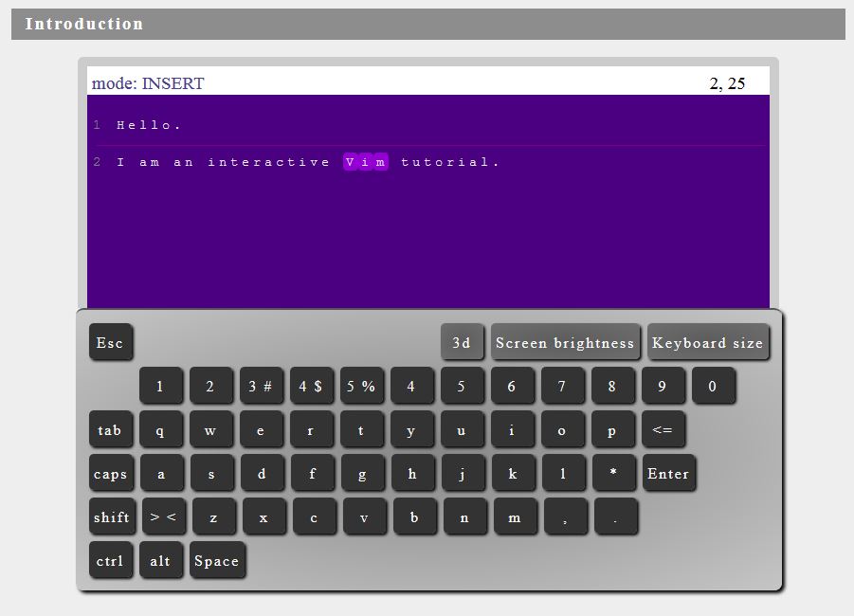The image size is (854, 616).
Task: Hit the Enter key on the virtual keyboard
Action: click(x=669, y=473)
